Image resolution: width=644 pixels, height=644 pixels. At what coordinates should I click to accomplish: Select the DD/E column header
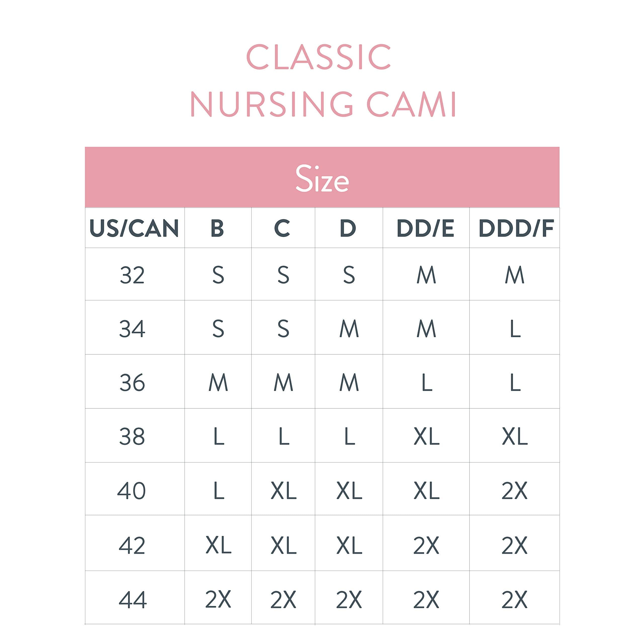[x=425, y=229]
